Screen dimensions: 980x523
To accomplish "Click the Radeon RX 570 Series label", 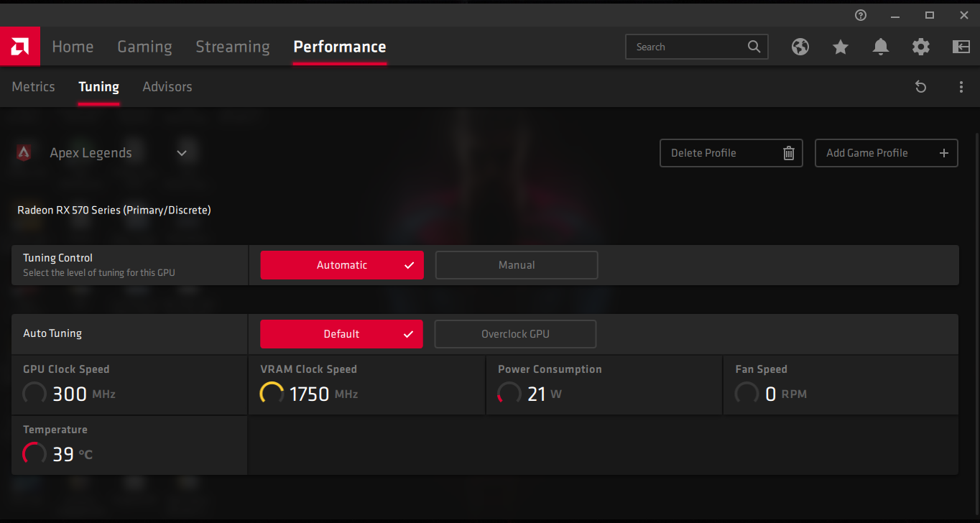I will [x=114, y=210].
